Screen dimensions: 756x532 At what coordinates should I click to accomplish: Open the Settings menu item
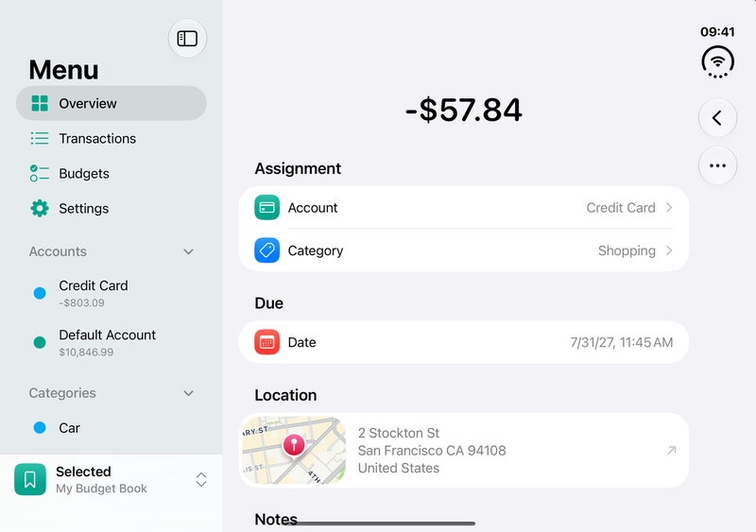tap(112, 209)
